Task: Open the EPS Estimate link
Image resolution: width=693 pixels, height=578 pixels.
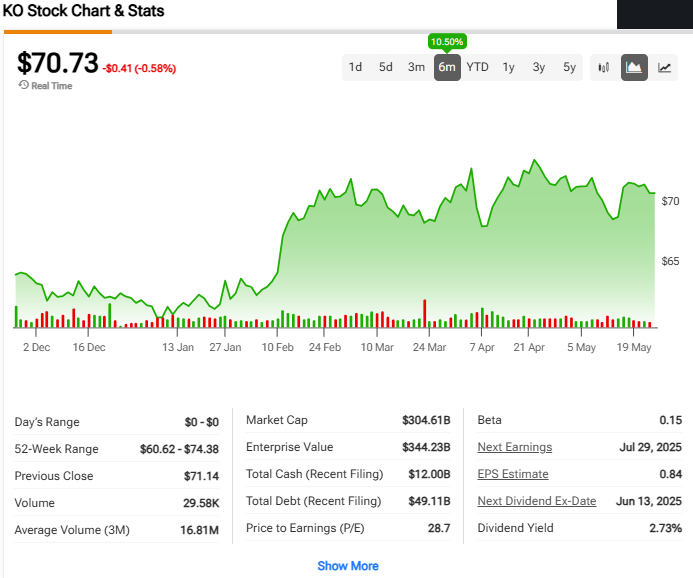Action: click(513, 474)
